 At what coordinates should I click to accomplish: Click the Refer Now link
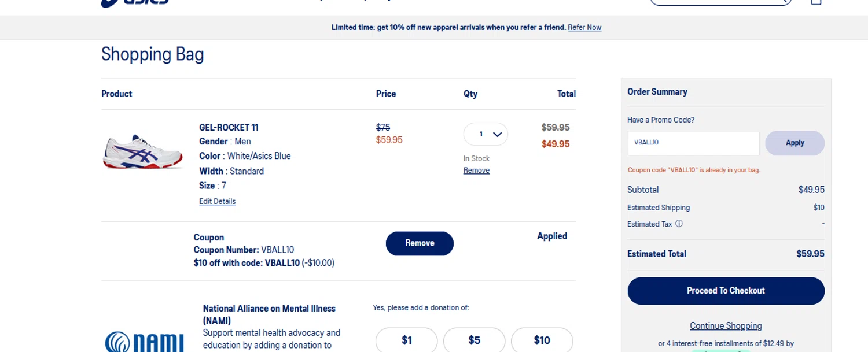pyautogui.click(x=584, y=27)
